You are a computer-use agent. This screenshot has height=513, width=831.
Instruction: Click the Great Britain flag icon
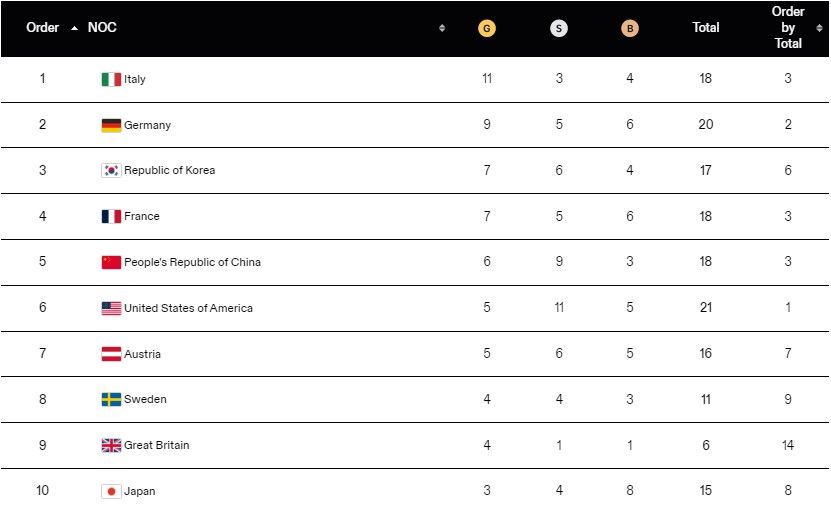click(111, 445)
